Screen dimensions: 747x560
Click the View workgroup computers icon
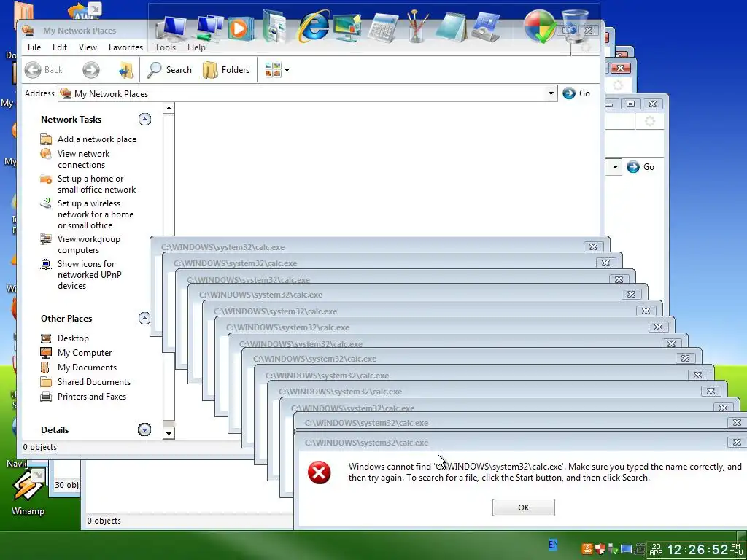click(x=46, y=239)
